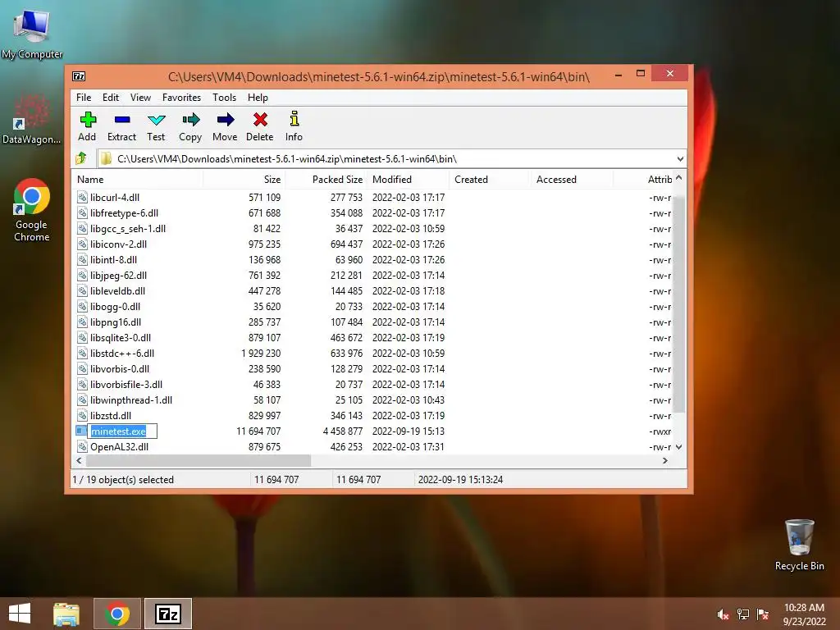Select libvorbisfile-3.dll file
Image resolution: width=840 pixels, height=630 pixels.
click(x=126, y=384)
